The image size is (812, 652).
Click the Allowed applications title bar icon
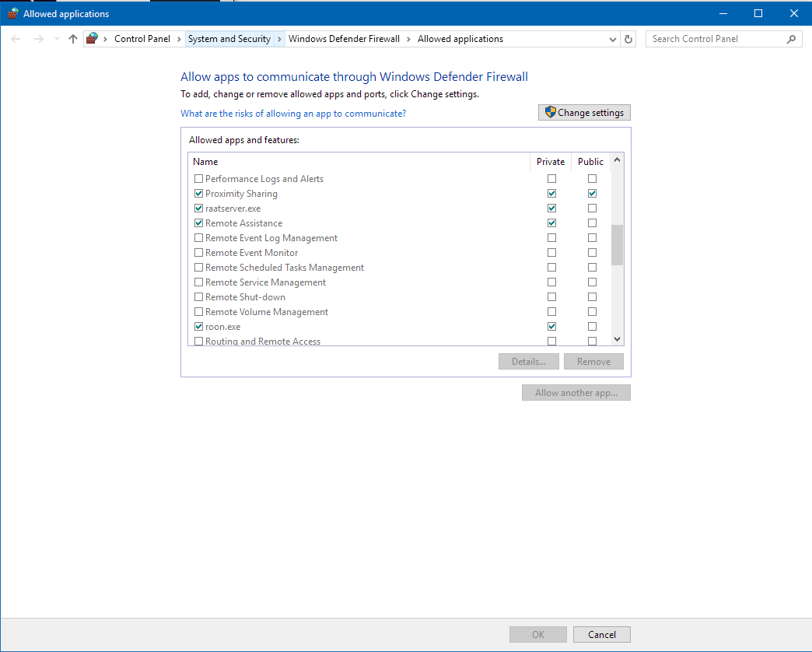coord(13,13)
